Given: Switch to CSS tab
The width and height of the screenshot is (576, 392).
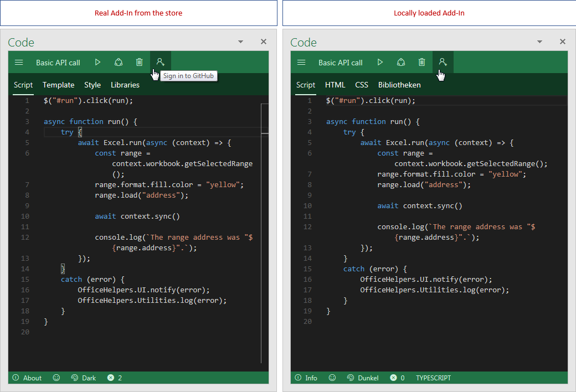Looking at the screenshot, I should [362, 85].
